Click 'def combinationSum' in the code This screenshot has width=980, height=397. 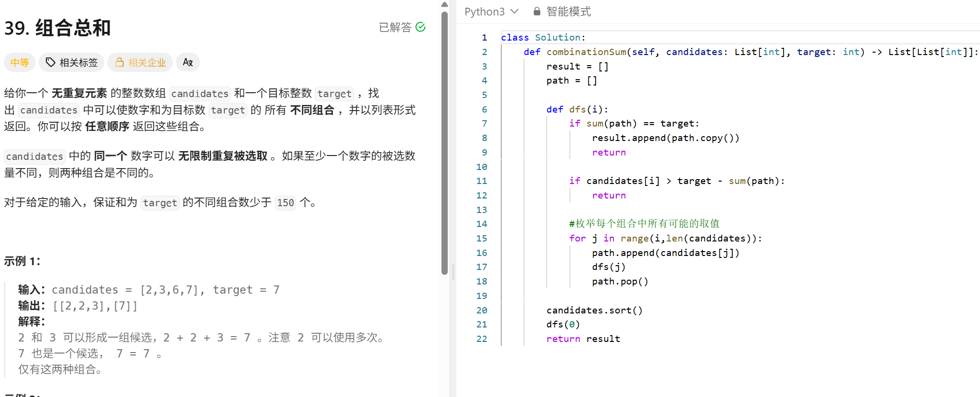[575, 52]
